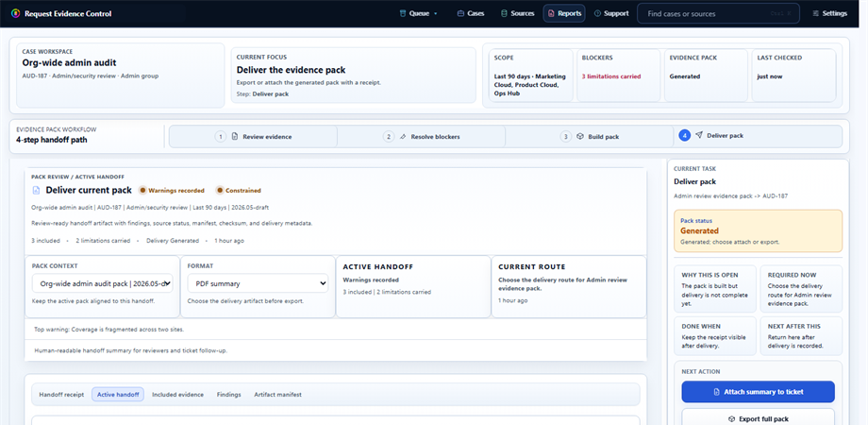Open the Format PDF summary dropdown
The image size is (868, 425).
[258, 283]
